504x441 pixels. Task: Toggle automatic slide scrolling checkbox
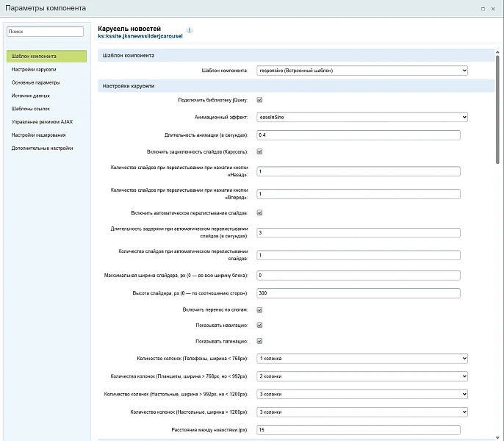(x=260, y=212)
